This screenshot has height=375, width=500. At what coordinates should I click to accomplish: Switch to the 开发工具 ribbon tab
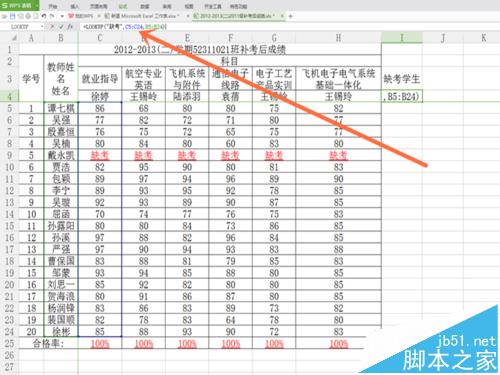coord(213,6)
